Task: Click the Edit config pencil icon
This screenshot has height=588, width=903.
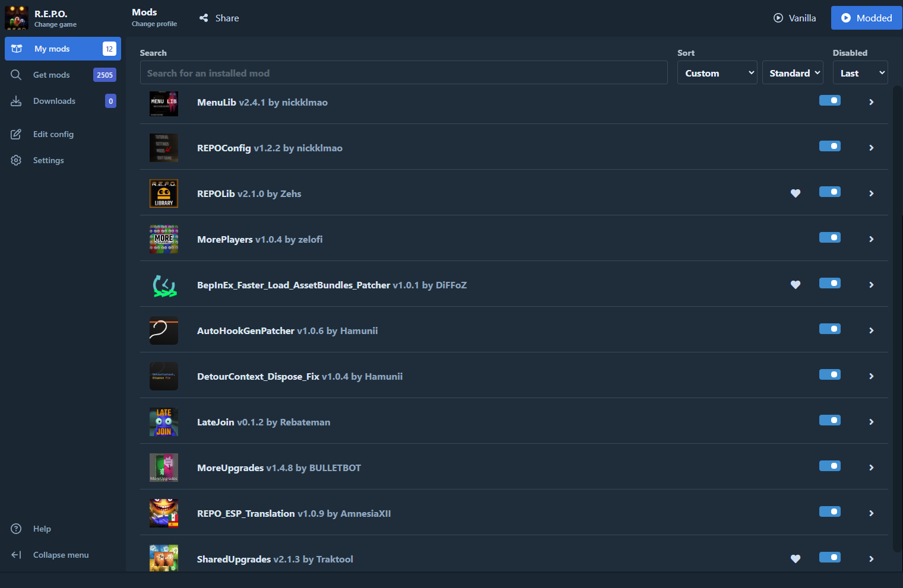Action: pyautogui.click(x=16, y=134)
